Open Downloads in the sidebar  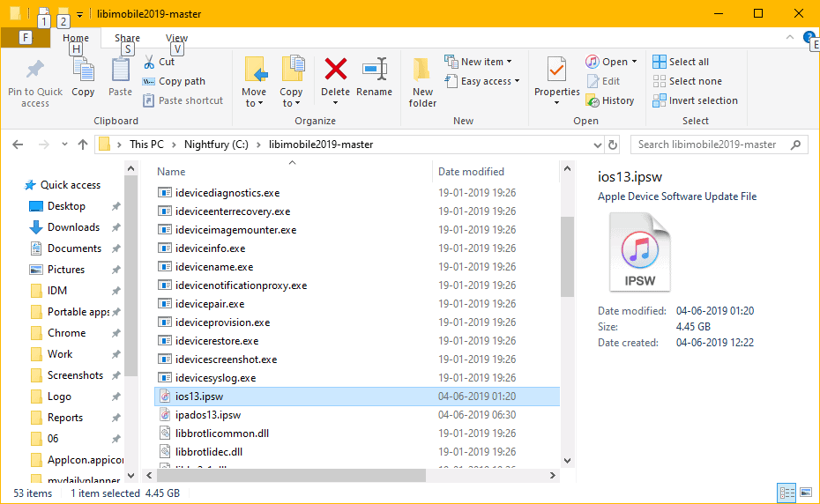(73, 227)
